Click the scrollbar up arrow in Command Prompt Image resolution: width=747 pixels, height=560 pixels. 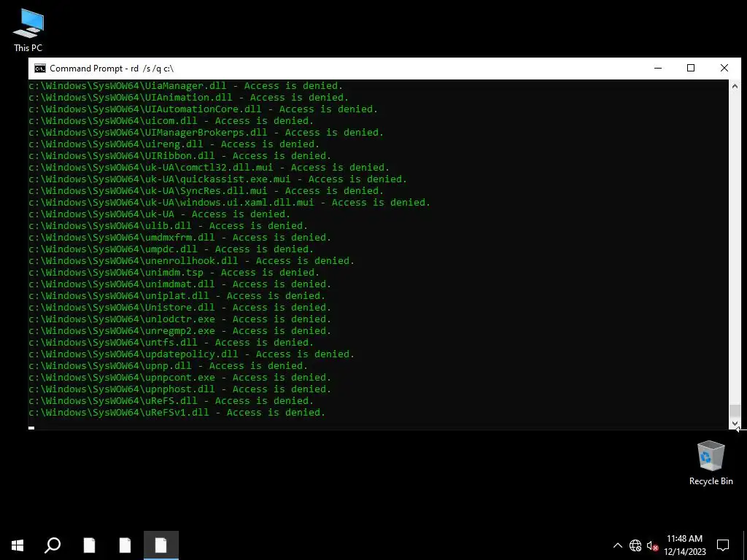point(735,86)
